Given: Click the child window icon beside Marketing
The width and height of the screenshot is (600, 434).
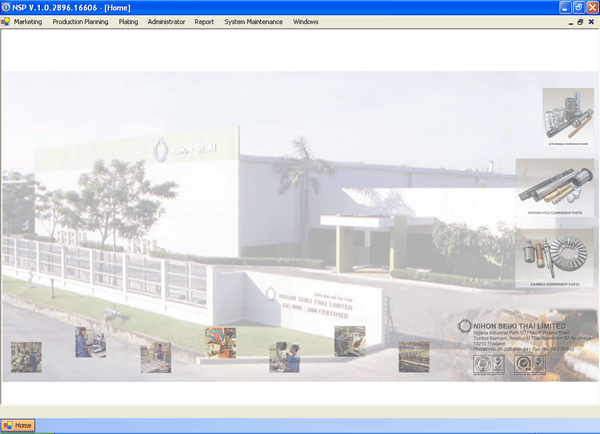Looking at the screenshot, I should tap(6, 21).
